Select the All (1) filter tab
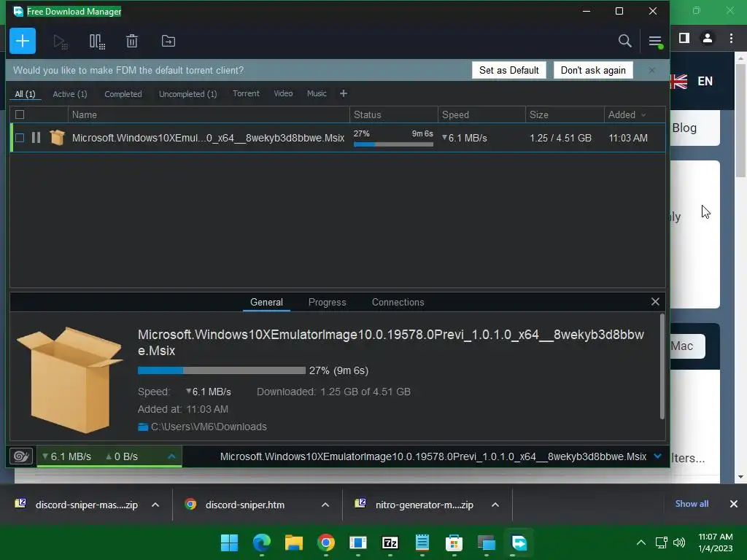Screen dimensions: 747x560 tap(25, 94)
